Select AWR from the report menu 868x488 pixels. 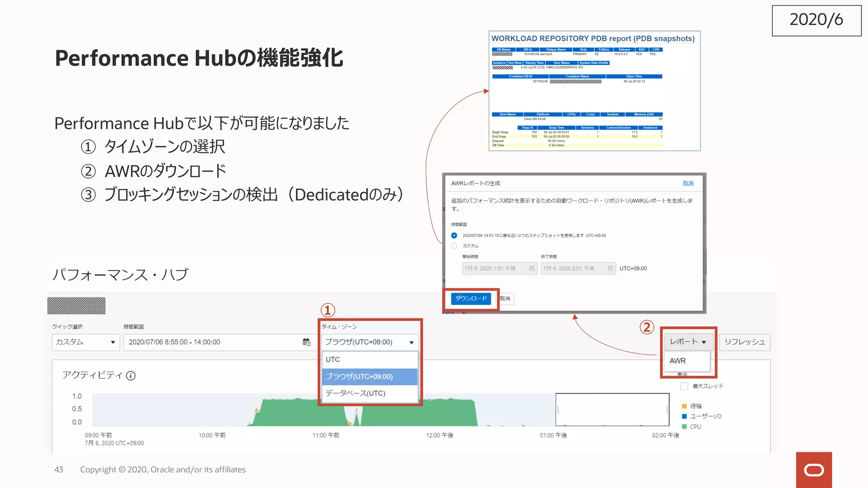pos(687,361)
